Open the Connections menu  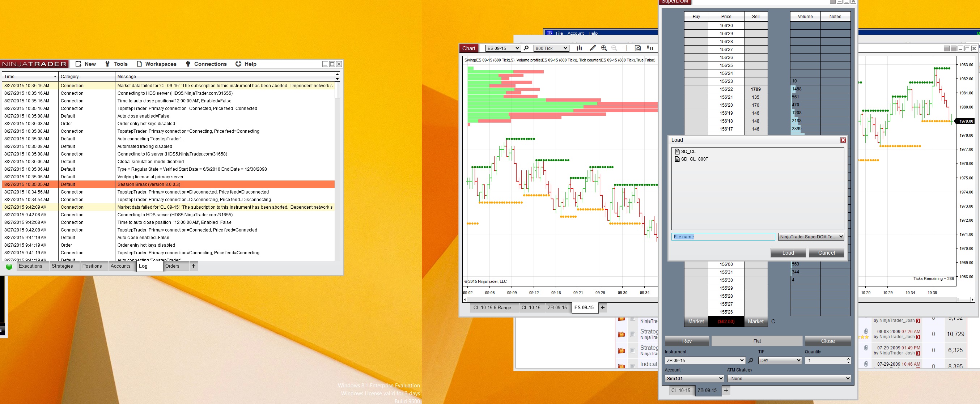coord(210,64)
